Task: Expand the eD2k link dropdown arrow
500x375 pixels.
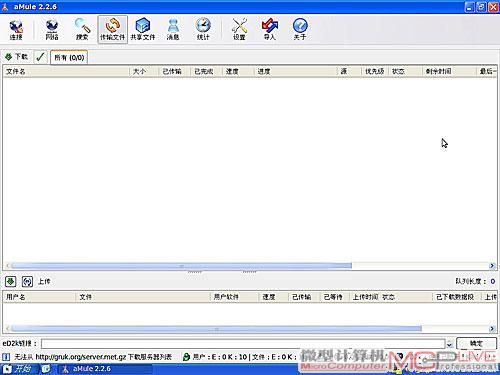Action: pyautogui.click(x=449, y=344)
